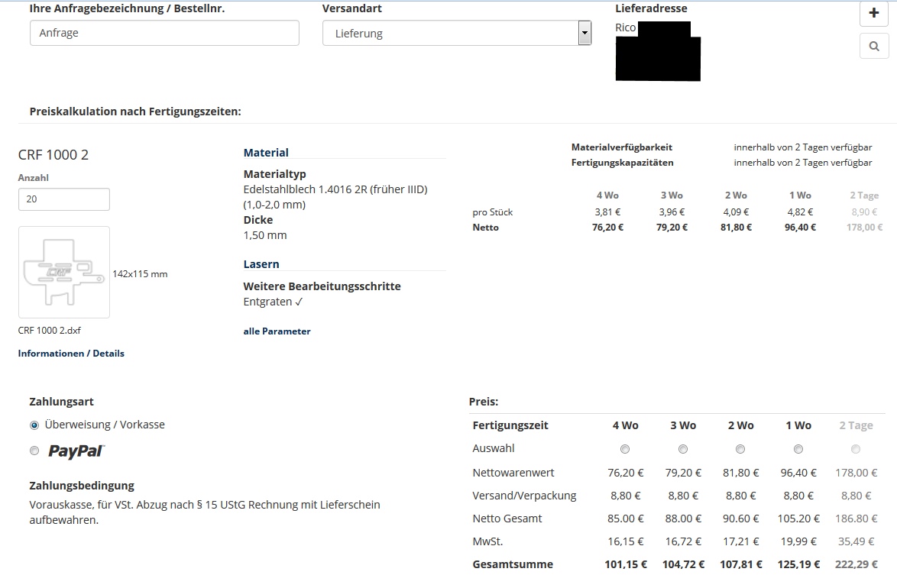Screen dimensions: 897x588
Task: Click the CRF 1000 2.dxf filename
Action: pos(50,331)
